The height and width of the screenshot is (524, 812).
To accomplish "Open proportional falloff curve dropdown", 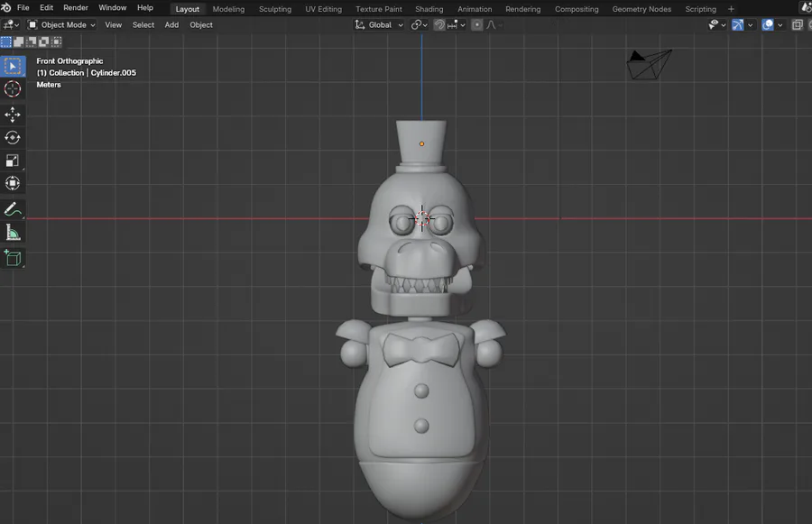I will pos(494,25).
